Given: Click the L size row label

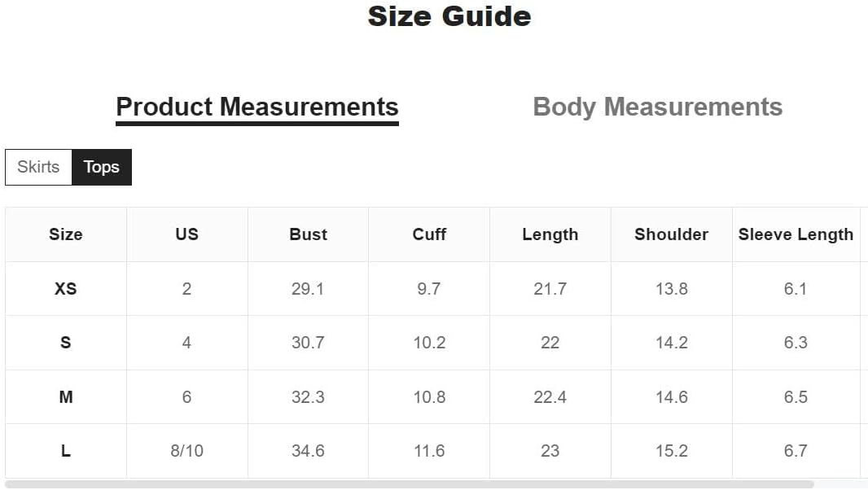Looking at the screenshot, I should 66,451.
